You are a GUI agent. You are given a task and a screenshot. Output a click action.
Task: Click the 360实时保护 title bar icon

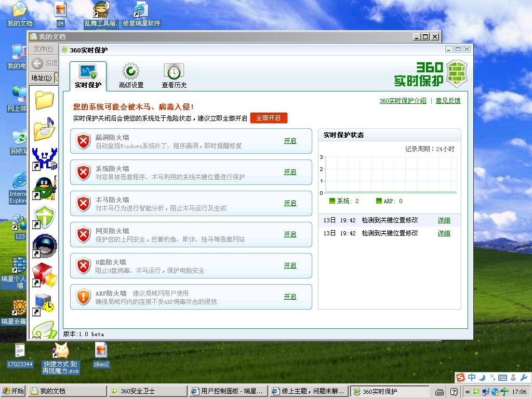click(x=64, y=50)
